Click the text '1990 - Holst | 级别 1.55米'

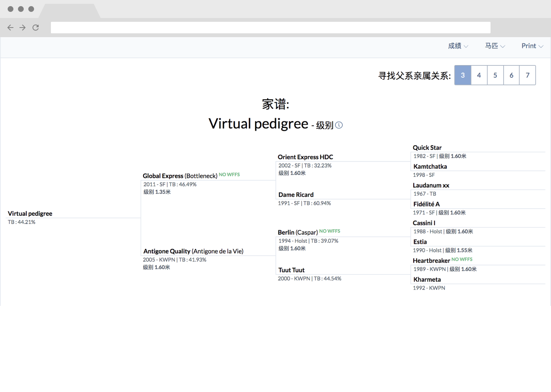pyautogui.click(x=443, y=250)
